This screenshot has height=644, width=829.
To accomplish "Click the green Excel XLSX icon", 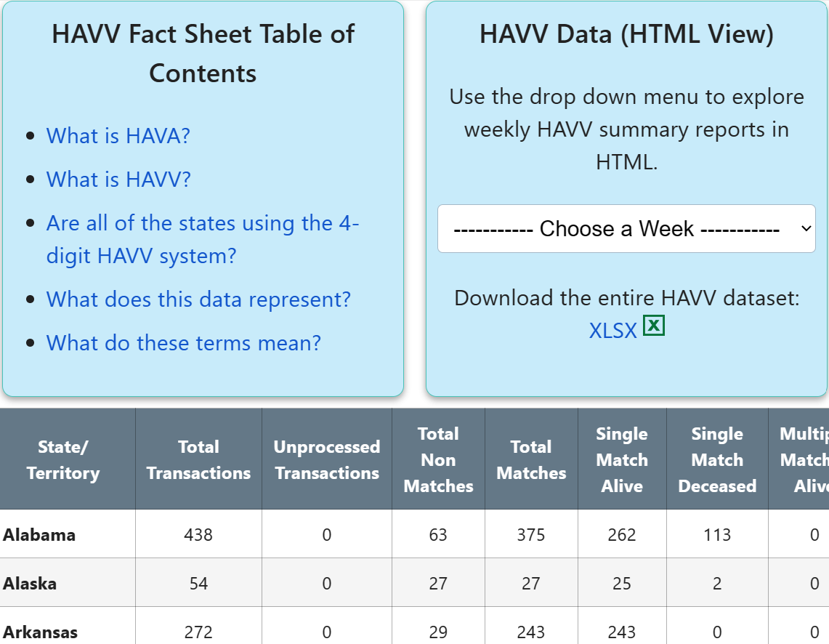I will point(653,326).
